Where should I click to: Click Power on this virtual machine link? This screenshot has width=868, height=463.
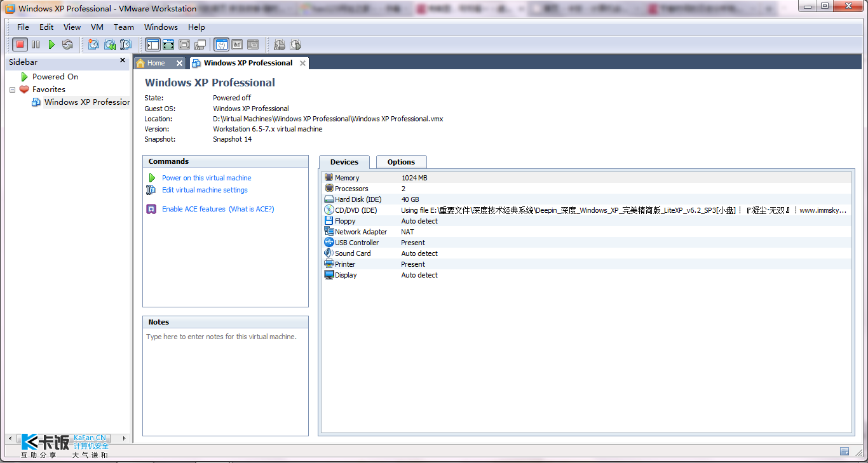pos(207,178)
